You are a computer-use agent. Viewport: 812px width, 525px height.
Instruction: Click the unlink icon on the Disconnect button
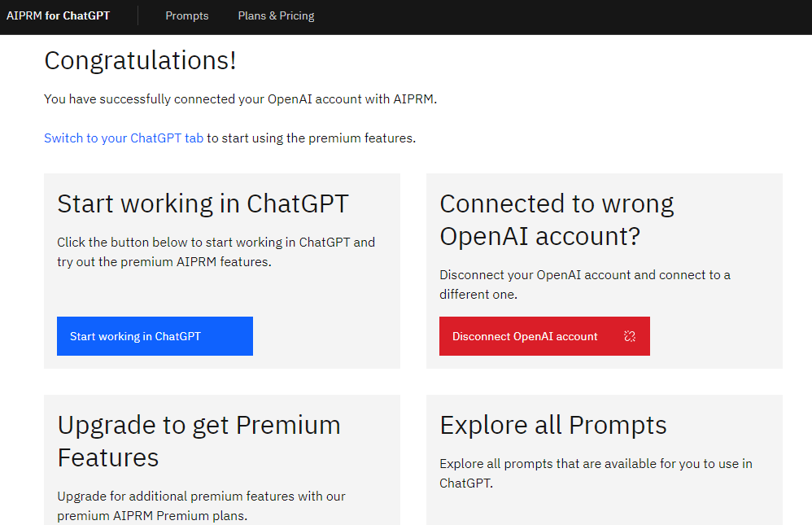pyautogui.click(x=630, y=336)
